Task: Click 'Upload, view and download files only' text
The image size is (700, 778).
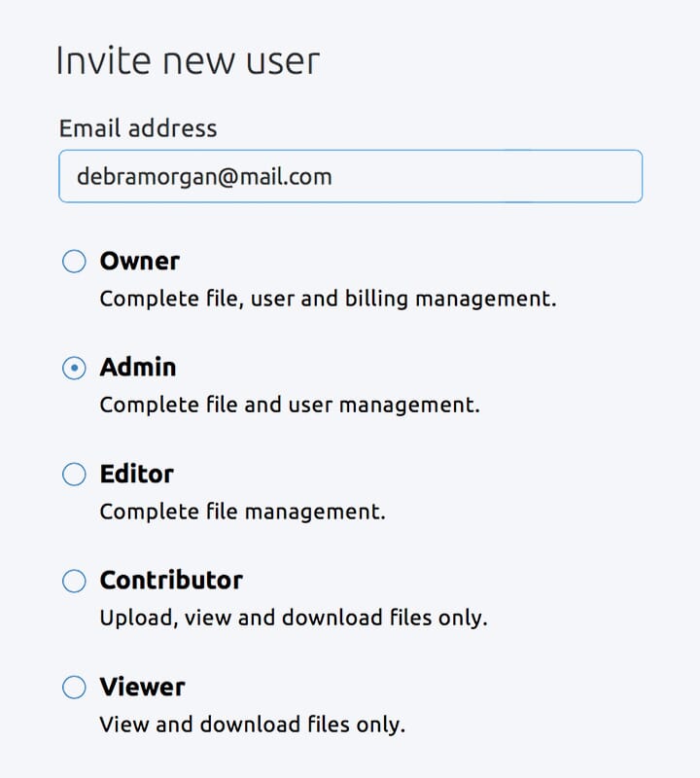Action: (x=293, y=618)
